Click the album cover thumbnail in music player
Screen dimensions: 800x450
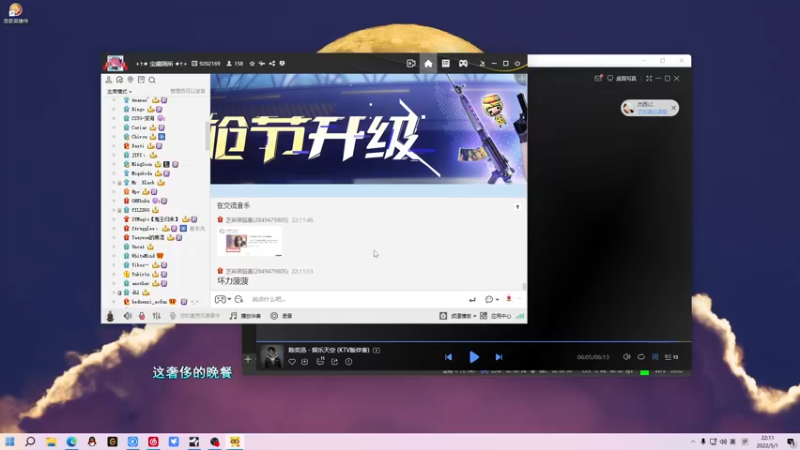tap(271, 356)
